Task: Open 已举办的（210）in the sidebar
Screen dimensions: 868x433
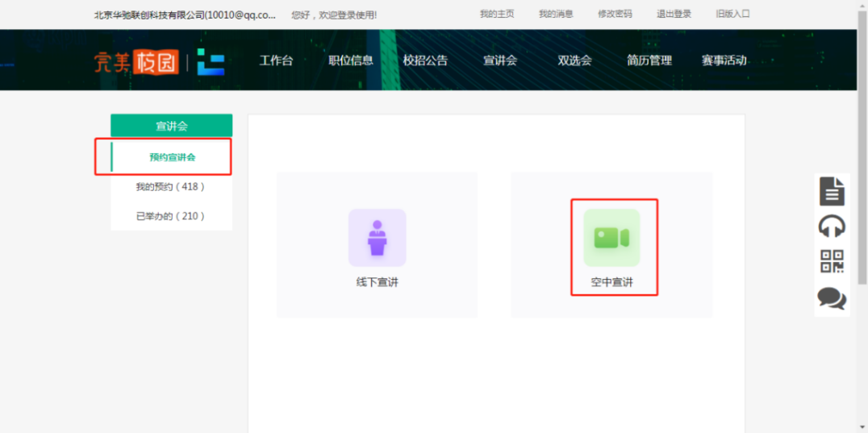Action: (x=172, y=215)
